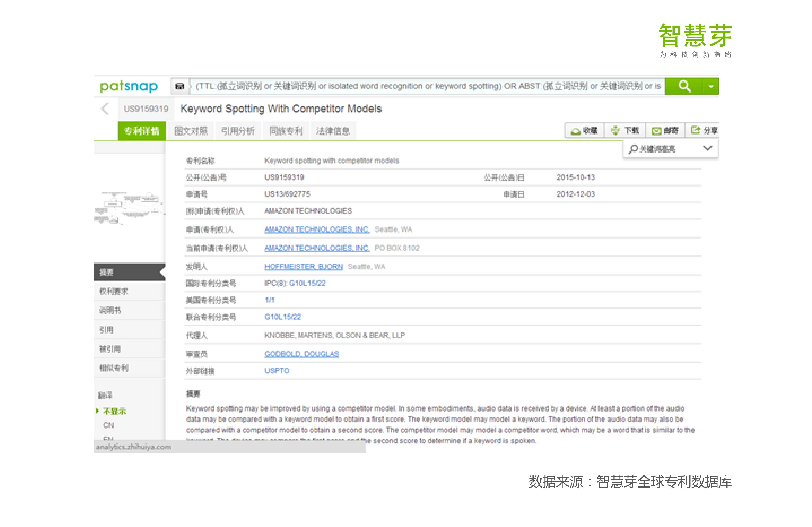The image size is (812, 527).
Task: Open examiner GODBOLD, DOUGLAS link
Action: coord(302,354)
